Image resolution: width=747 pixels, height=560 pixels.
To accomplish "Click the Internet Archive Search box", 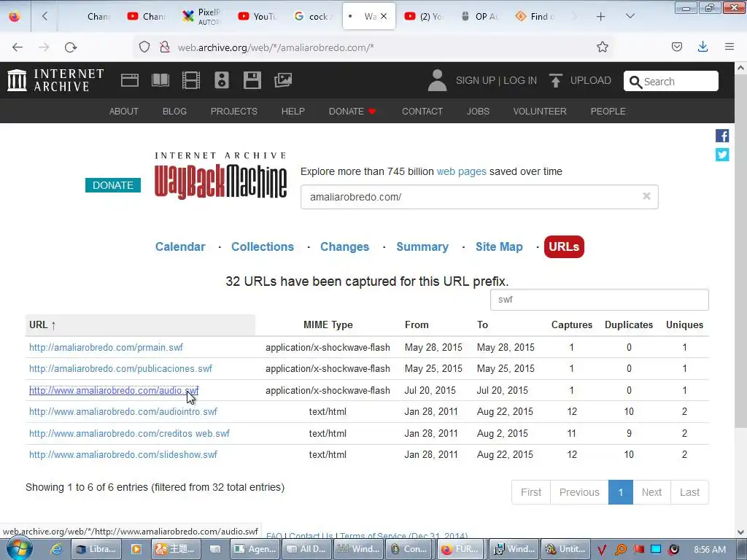I will pyautogui.click(x=671, y=81).
